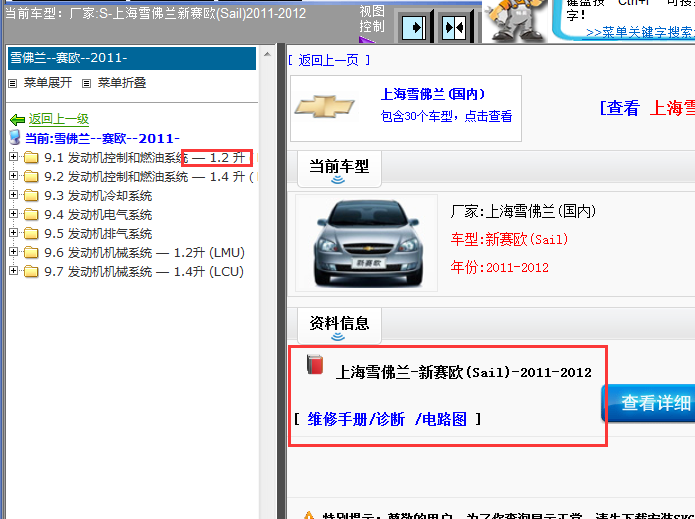Click the 返回上一级 link
Screen dimensions: 695x519
click(59, 119)
